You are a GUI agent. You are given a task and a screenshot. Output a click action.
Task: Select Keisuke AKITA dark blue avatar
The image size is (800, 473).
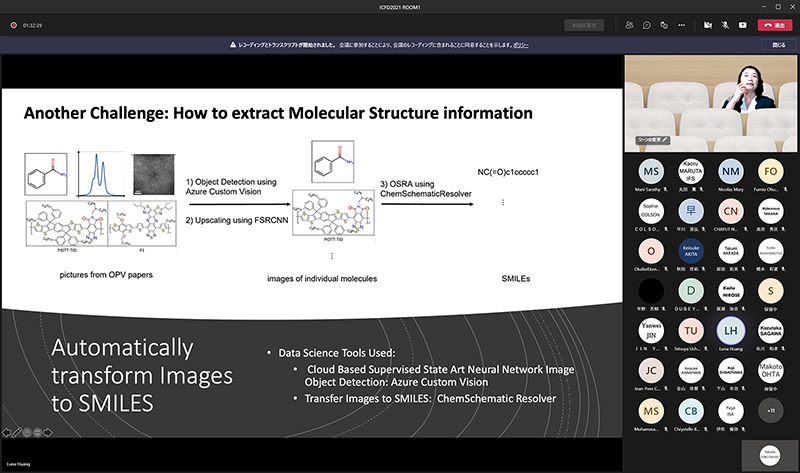[691, 251]
